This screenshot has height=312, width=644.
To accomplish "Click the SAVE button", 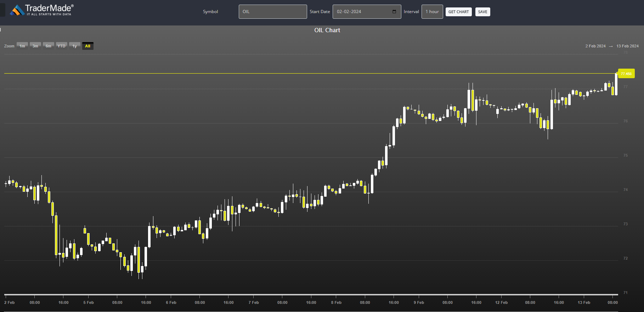I will pos(482,12).
